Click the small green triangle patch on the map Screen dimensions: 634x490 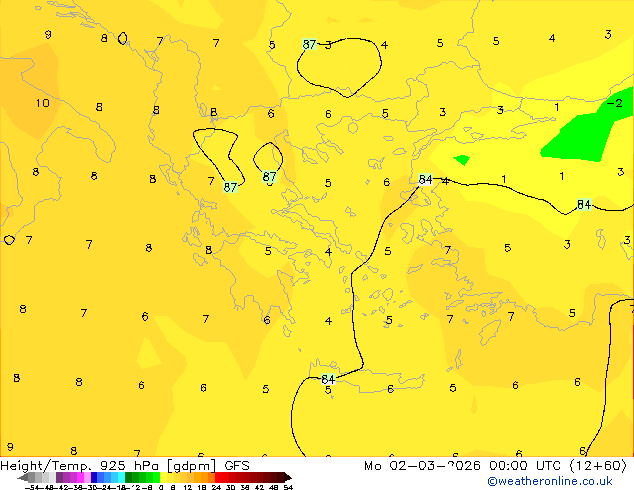click(462, 160)
